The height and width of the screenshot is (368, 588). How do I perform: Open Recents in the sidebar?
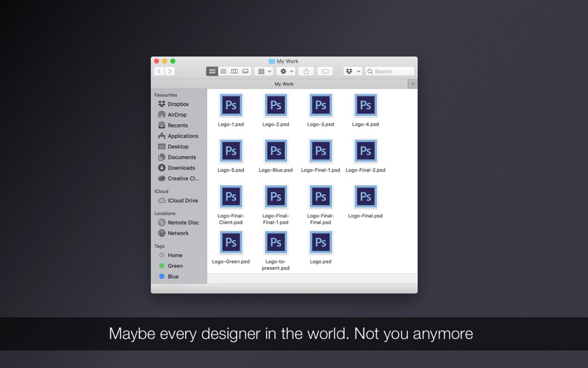178,125
